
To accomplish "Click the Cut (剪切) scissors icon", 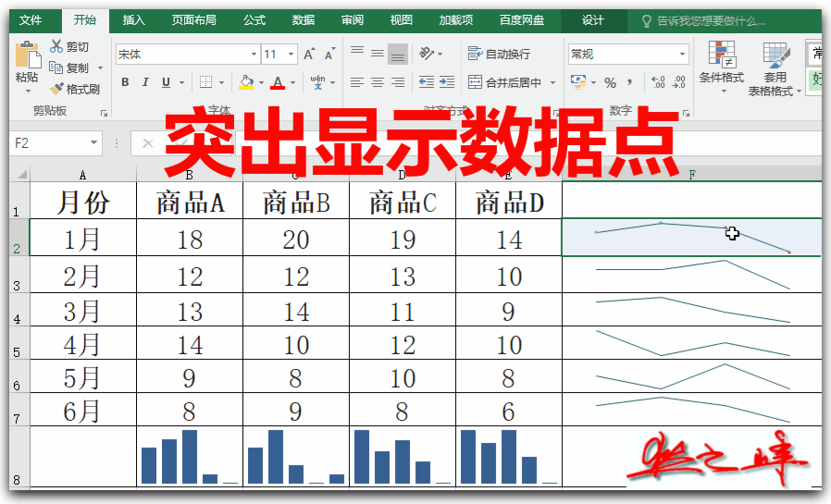I will pyautogui.click(x=56, y=46).
